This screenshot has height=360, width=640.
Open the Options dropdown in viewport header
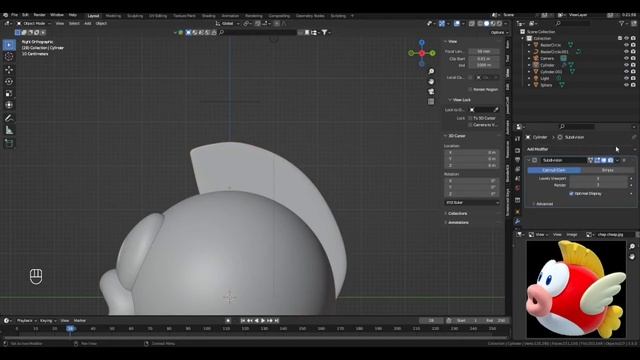(499, 33)
